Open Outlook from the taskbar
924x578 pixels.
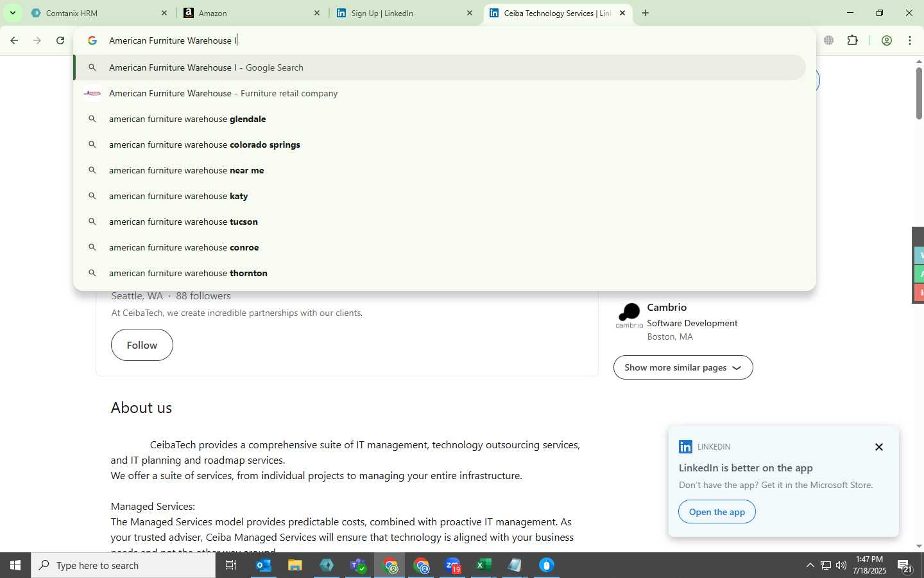click(264, 565)
